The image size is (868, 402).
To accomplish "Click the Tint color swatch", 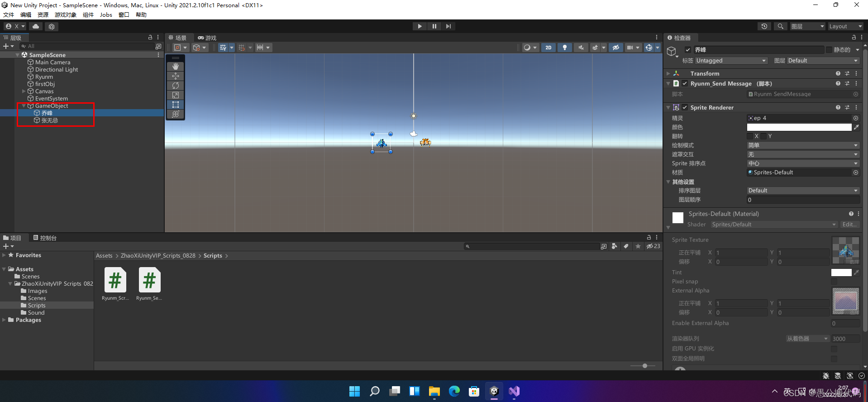I will coord(841,273).
